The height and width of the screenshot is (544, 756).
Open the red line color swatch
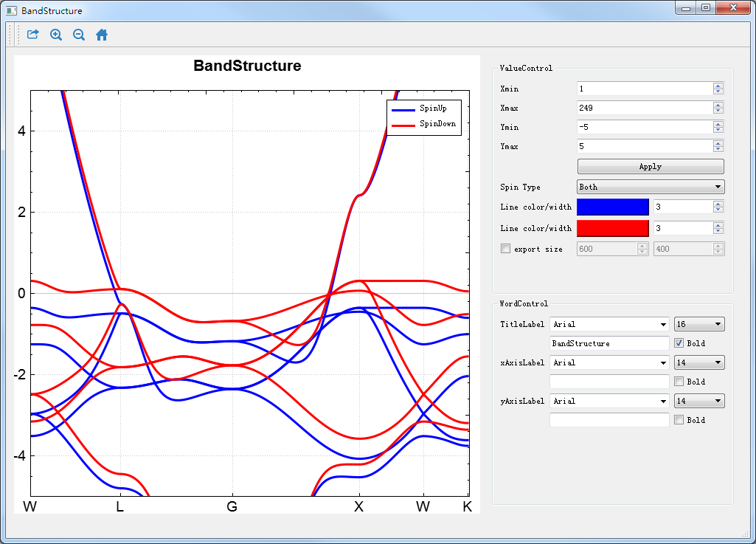[612, 229]
